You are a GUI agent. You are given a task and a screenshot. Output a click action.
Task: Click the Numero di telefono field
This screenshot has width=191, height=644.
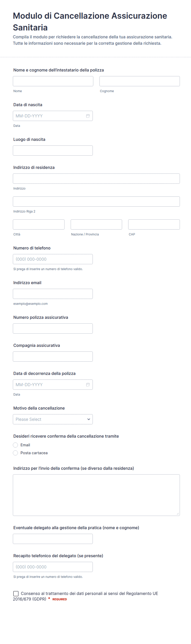pos(53,259)
